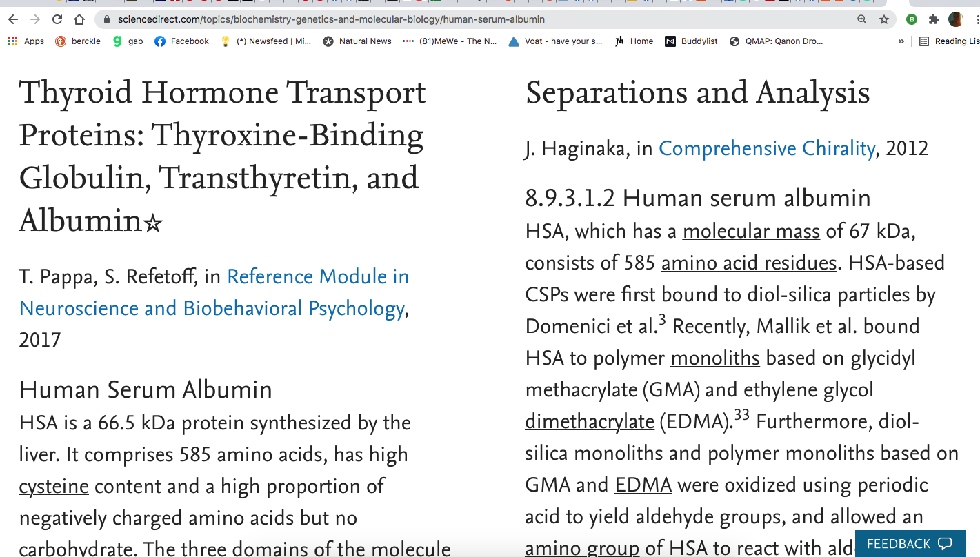Image resolution: width=980 pixels, height=557 pixels.
Task: Open the green B extension icon
Action: 912,19
